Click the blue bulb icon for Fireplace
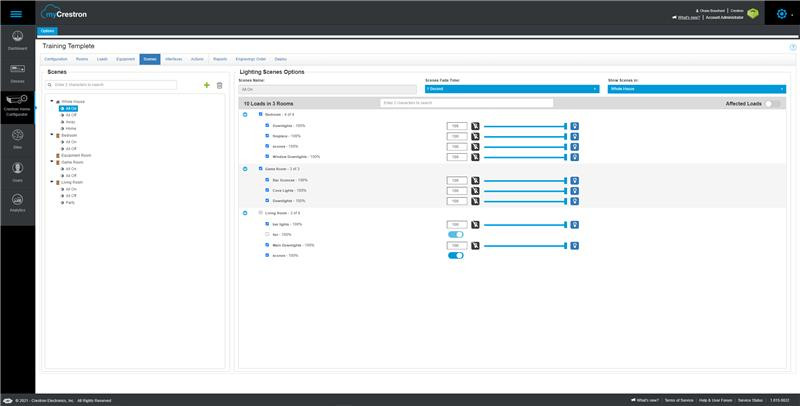This screenshot has width=800, height=406. coord(574,136)
